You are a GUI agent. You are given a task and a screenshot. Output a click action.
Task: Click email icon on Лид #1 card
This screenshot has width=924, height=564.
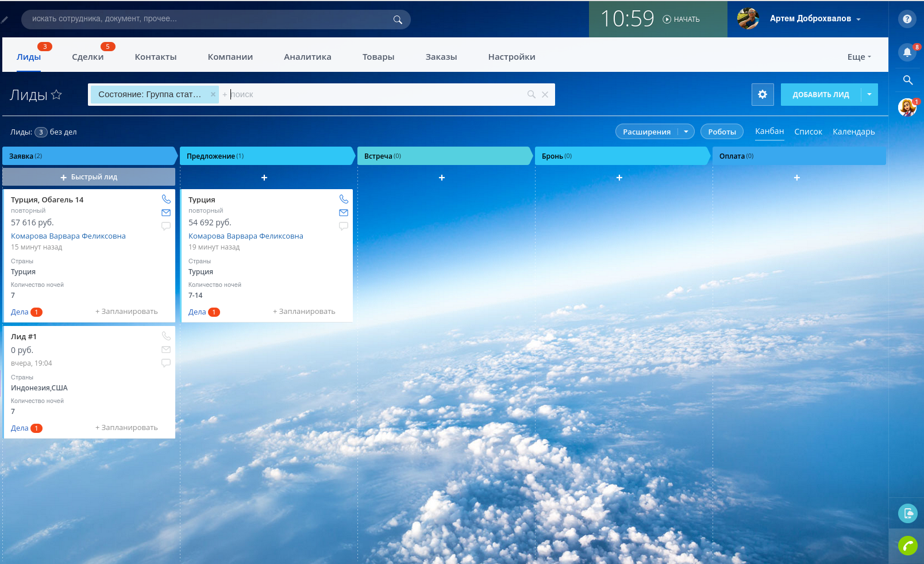point(166,350)
